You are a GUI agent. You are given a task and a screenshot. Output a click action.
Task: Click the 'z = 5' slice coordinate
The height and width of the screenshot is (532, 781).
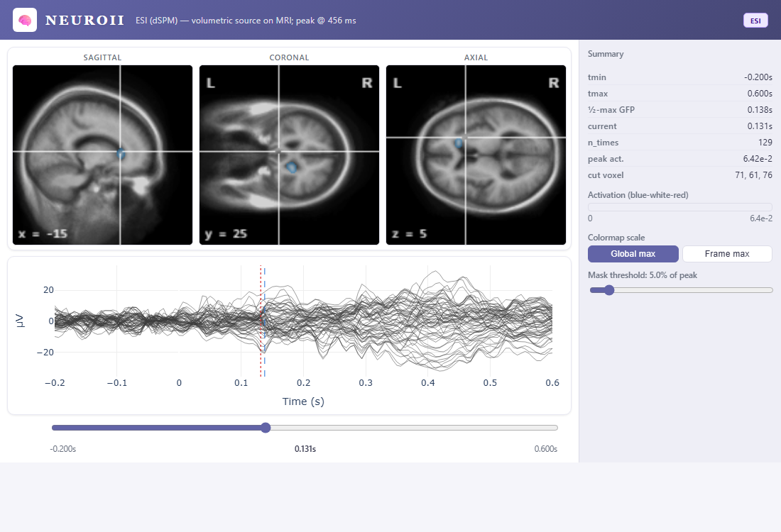(410, 234)
